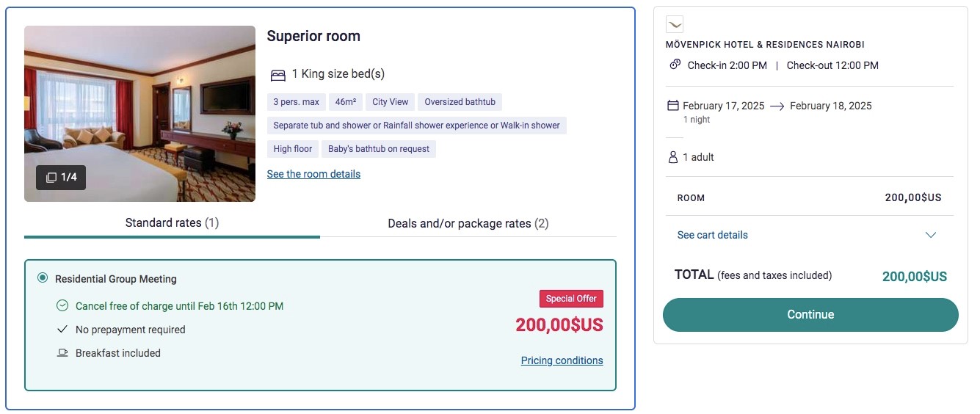The image size is (980, 414).
Task: Expand cart details with the chevron
Action: point(931,235)
